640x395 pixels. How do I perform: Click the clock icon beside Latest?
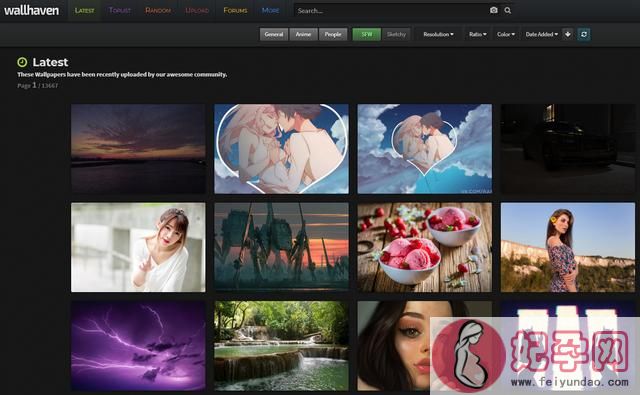tap(22, 62)
